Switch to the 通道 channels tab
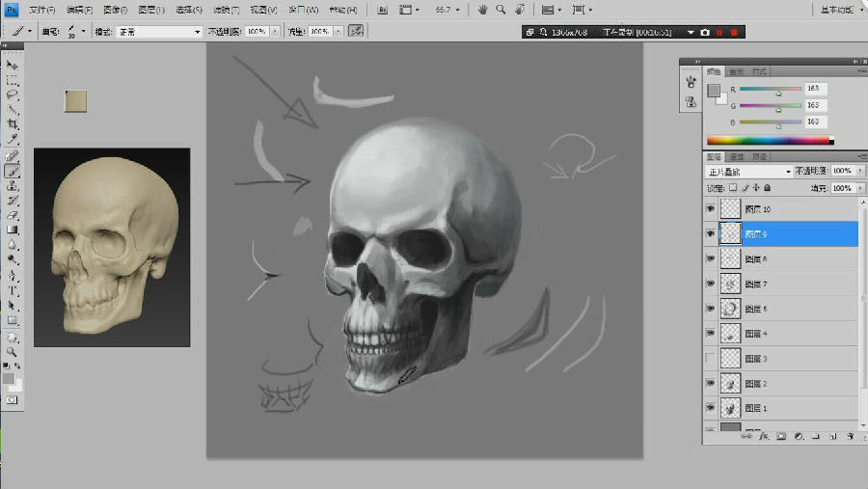Image resolution: width=868 pixels, height=489 pixels. click(736, 157)
